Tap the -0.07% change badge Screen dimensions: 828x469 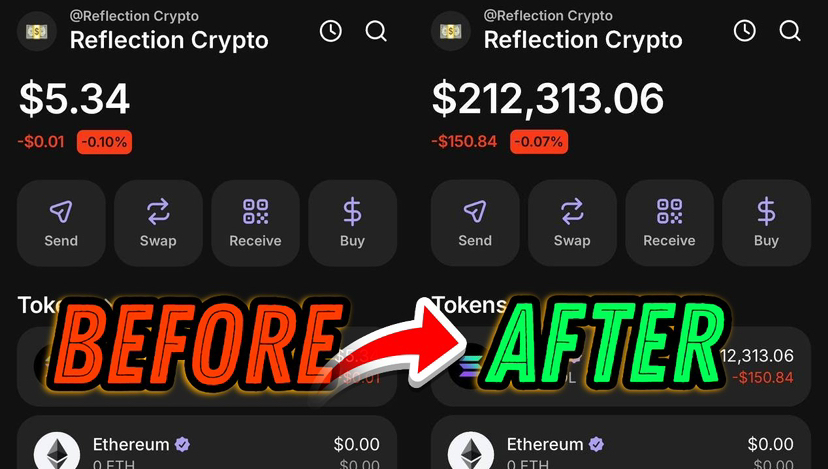(x=539, y=142)
